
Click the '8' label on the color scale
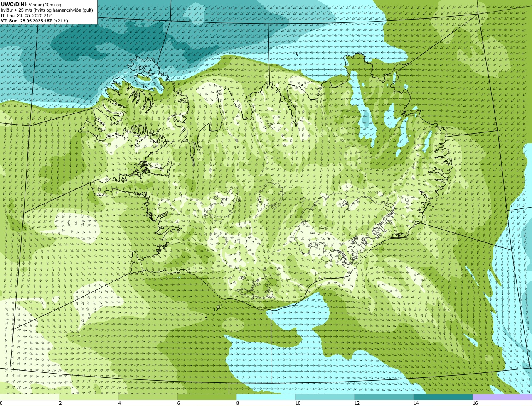click(238, 403)
